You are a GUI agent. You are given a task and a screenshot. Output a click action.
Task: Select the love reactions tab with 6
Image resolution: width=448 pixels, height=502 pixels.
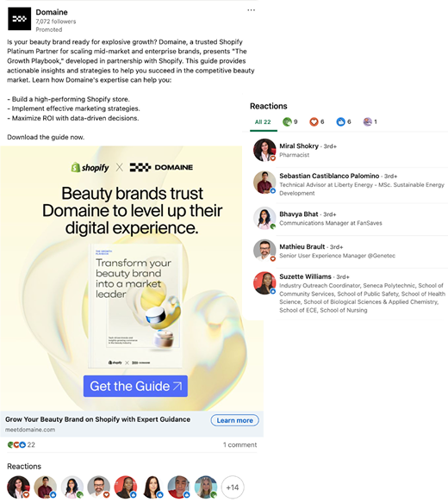(317, 121)
